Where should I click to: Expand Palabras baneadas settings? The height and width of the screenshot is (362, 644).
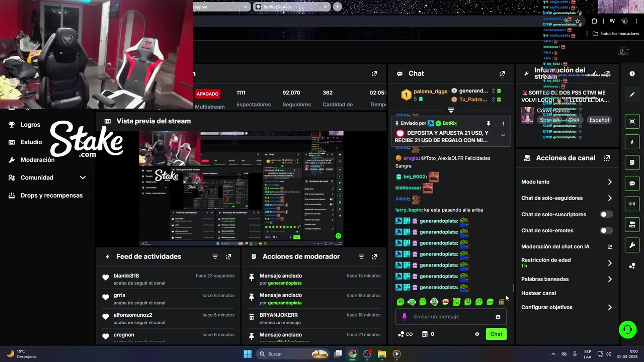[x=610, y=279]
